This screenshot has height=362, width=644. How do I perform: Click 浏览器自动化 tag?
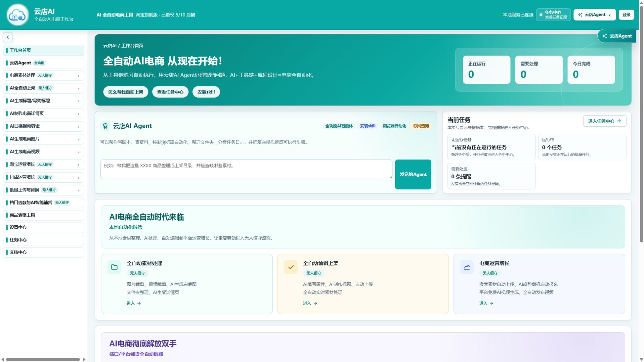394,126
